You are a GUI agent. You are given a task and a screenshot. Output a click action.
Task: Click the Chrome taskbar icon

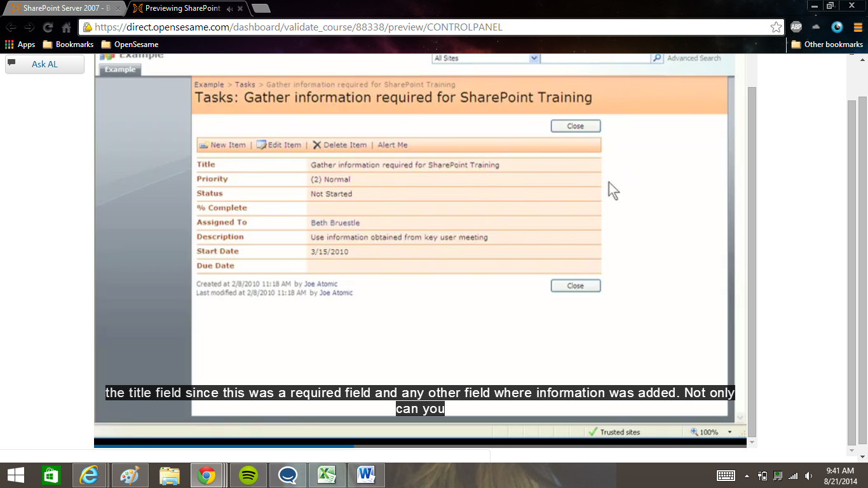tap(207, 475)
